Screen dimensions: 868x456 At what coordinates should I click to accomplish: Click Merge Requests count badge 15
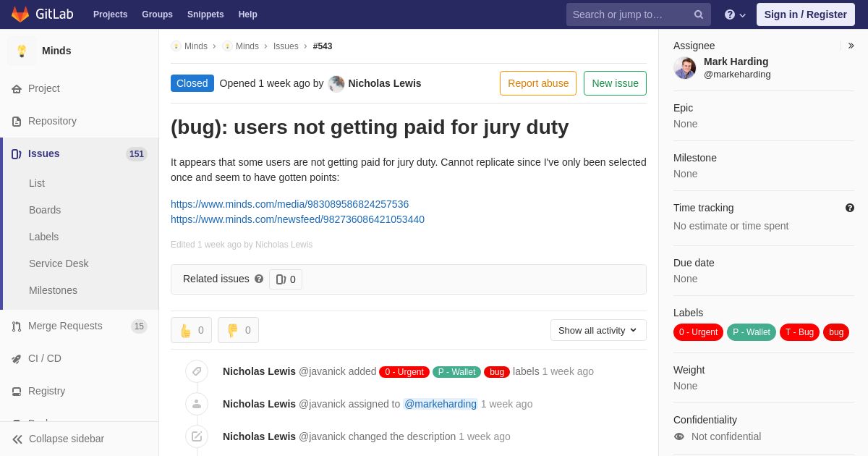coord(139,326)
